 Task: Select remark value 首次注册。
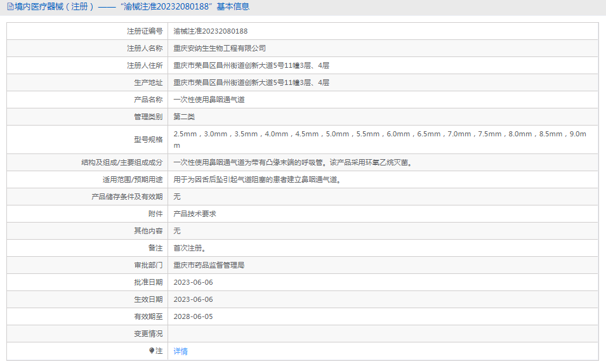click(x=191, y=248)
